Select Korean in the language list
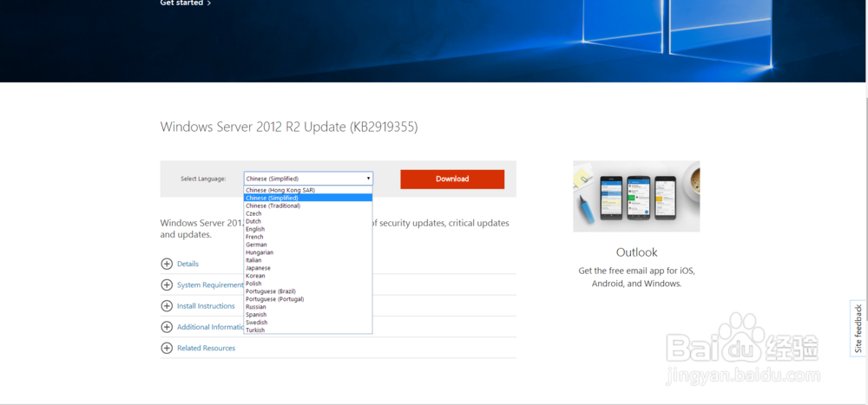The width and height of the screenshot is (868, 405). click(308, 276)
